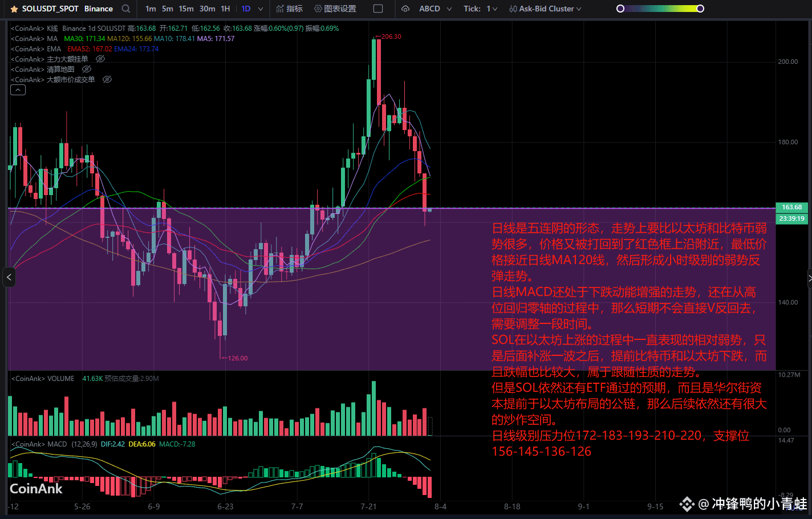Toggle visibility of 清算地图 indicator

pos(87,69)
